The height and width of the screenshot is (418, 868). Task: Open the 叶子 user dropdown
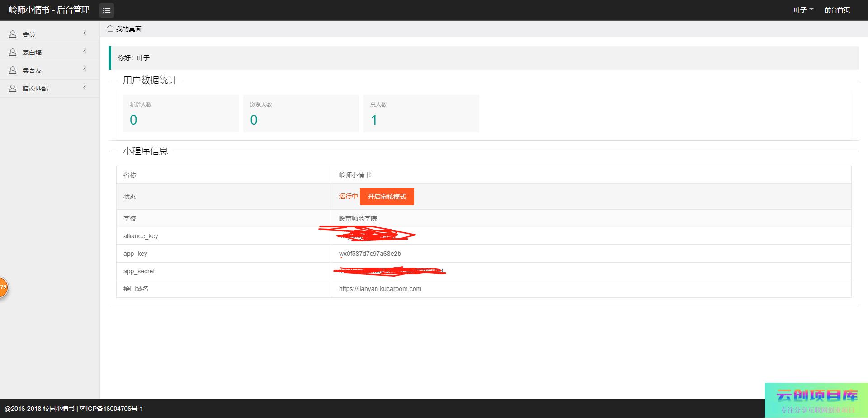[803, 10]
